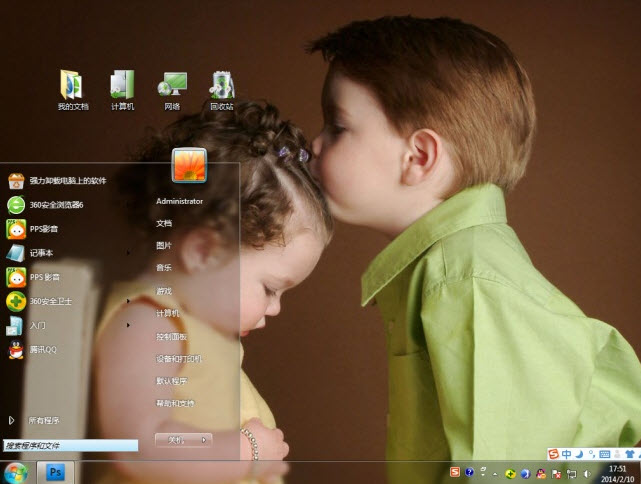Click the 360 Safeguard green tray icon
The image size is (641, 484).
[510, 474]
